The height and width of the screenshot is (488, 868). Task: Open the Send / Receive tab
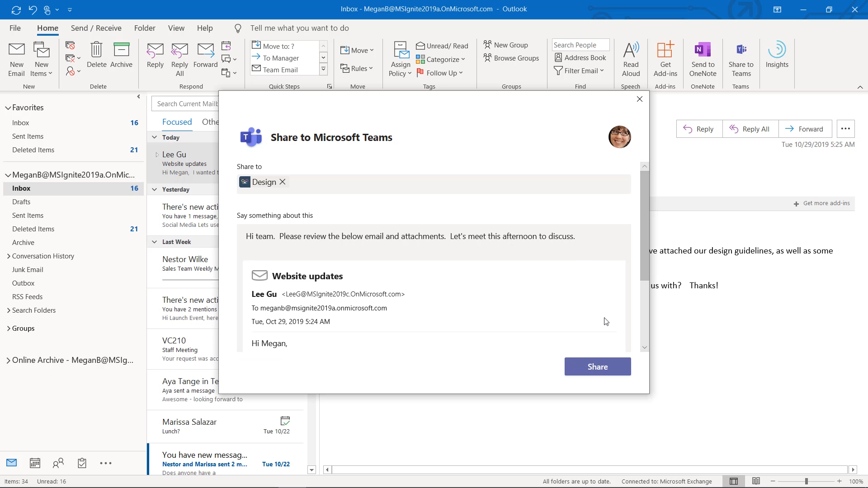point(96,28)
